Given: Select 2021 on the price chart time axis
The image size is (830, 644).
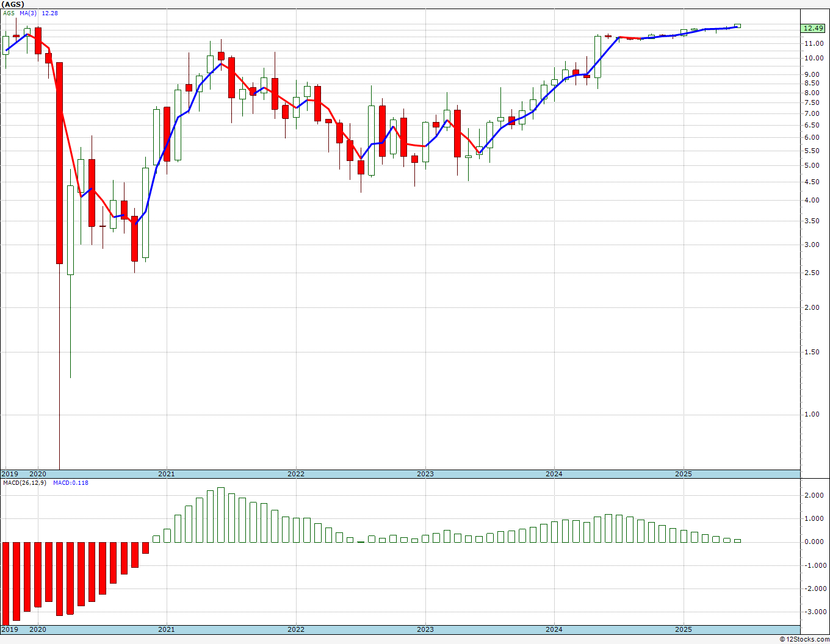Looking at the screenshot, I should click(167, 474).
